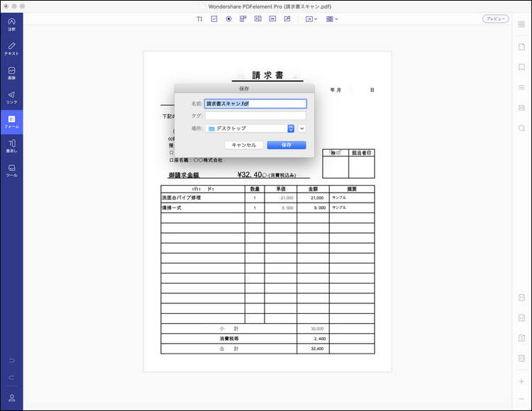532x411 pixels.
Task: Click the 担当者印 stamp box header
Action: 361,153
